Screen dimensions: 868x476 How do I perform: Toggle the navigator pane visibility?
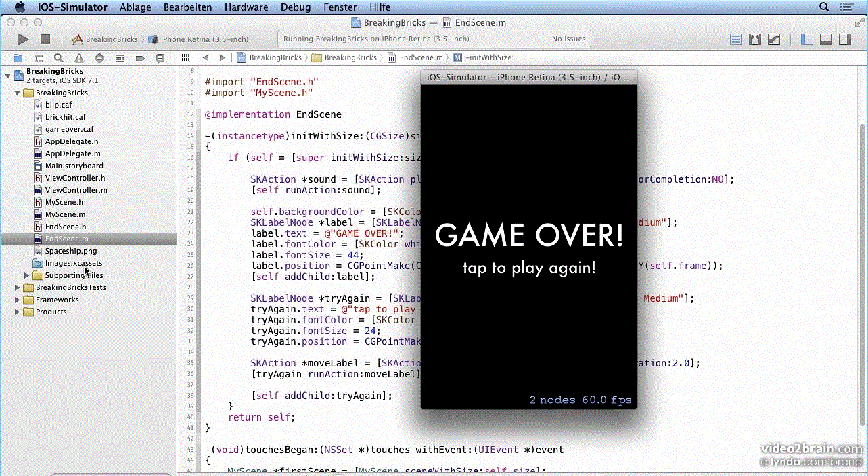click(x=806, y=39)
